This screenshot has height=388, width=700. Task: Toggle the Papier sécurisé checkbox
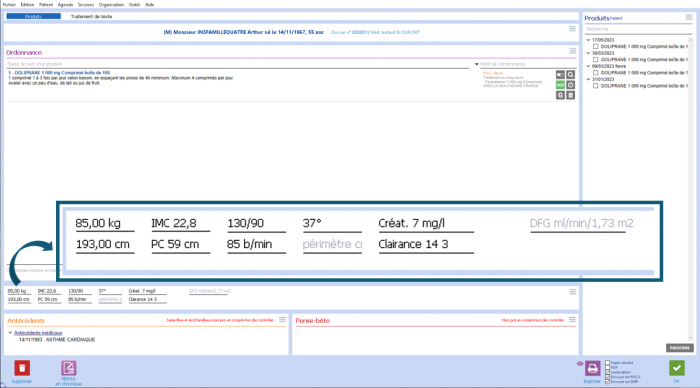608,363
